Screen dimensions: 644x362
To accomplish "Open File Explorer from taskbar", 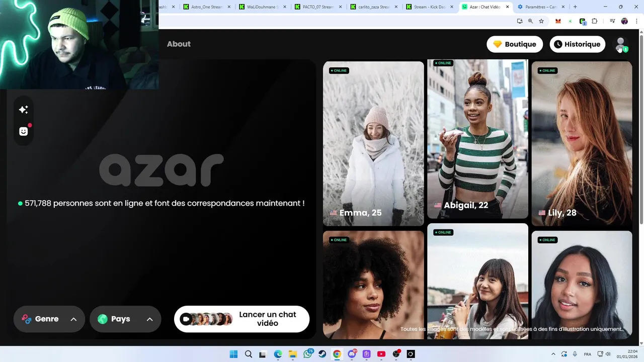I will pyautogui.click(x=292, y=354).
